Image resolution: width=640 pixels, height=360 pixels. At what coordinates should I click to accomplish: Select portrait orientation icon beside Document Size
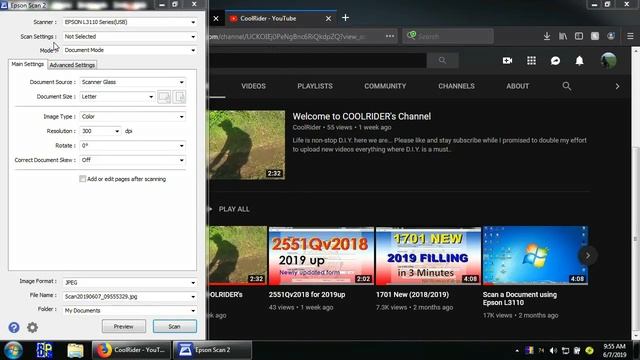[179, 97]
